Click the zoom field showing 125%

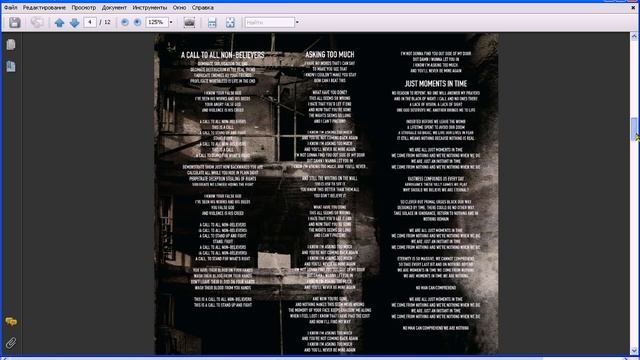157,22
